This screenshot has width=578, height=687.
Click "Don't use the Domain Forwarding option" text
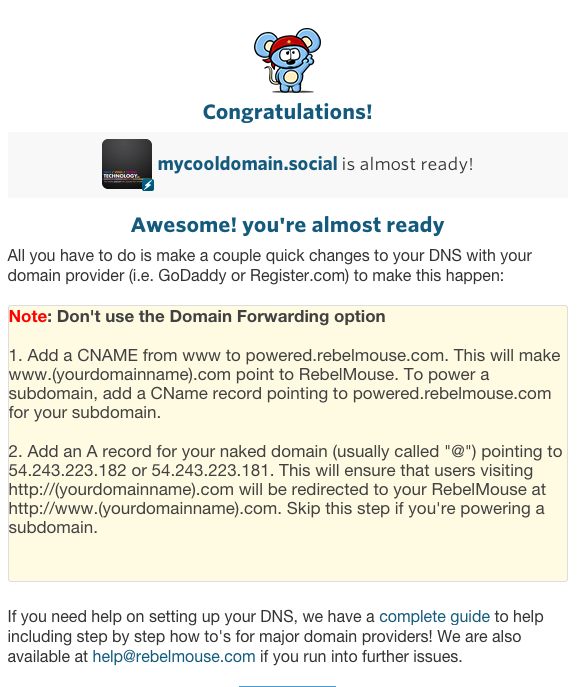221,316
